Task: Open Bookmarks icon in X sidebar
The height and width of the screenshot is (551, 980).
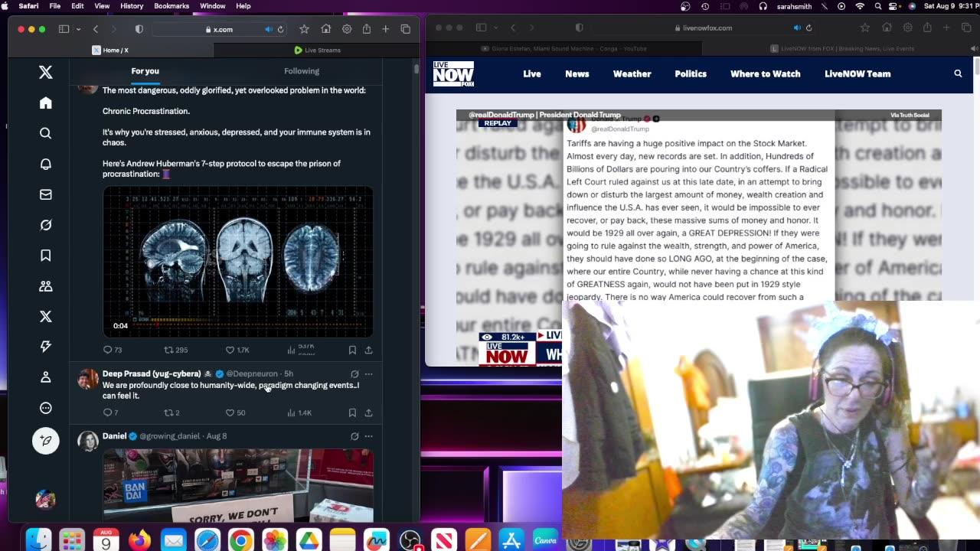Action: click(46, 256)
